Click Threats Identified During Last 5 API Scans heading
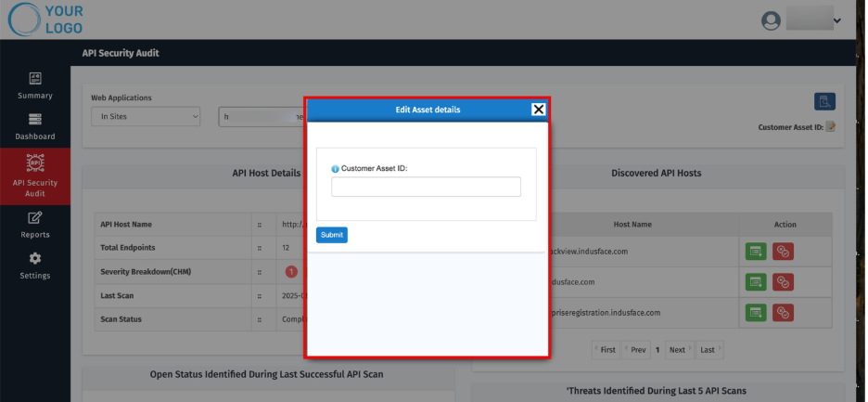 click(x=656, y=391)
